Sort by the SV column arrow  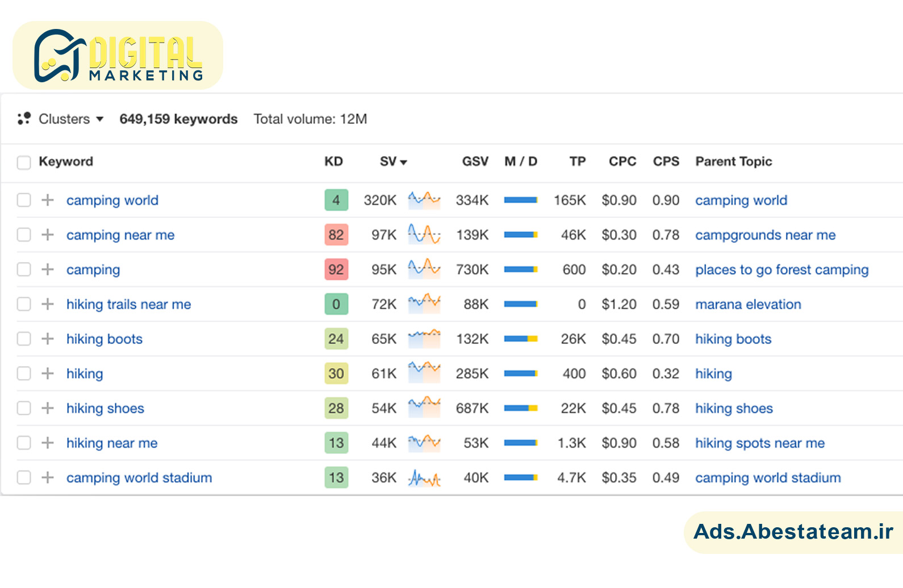(x=404, y=162)
